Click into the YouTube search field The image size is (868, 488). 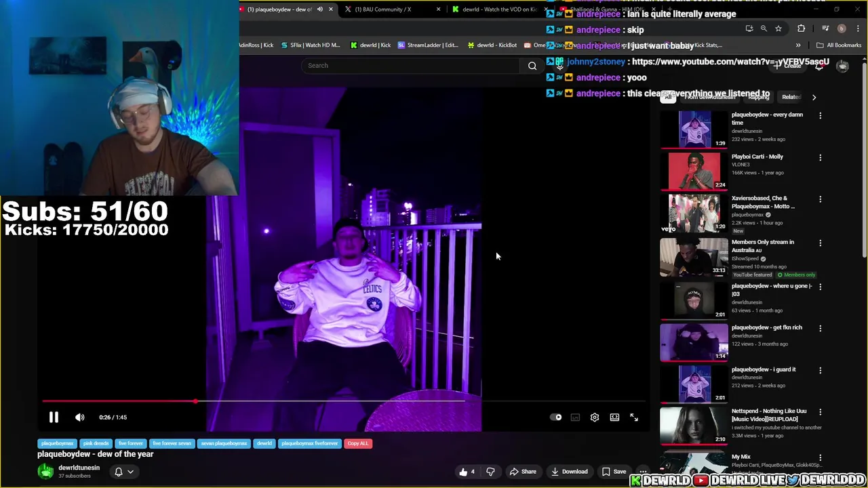pos(410,66)
